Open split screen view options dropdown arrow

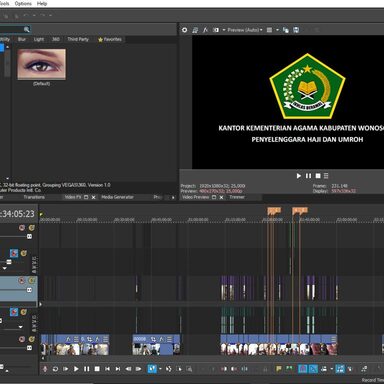point(224,30)
